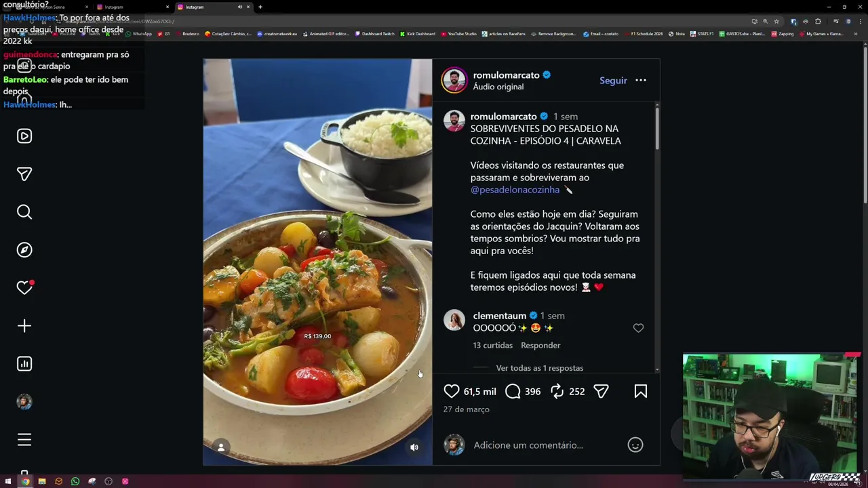
Task: Open the three-dot post options menu
Action: [641, 80]
